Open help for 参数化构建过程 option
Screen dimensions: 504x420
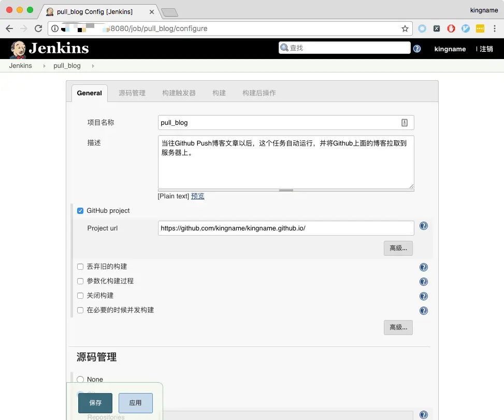(424, 282)
